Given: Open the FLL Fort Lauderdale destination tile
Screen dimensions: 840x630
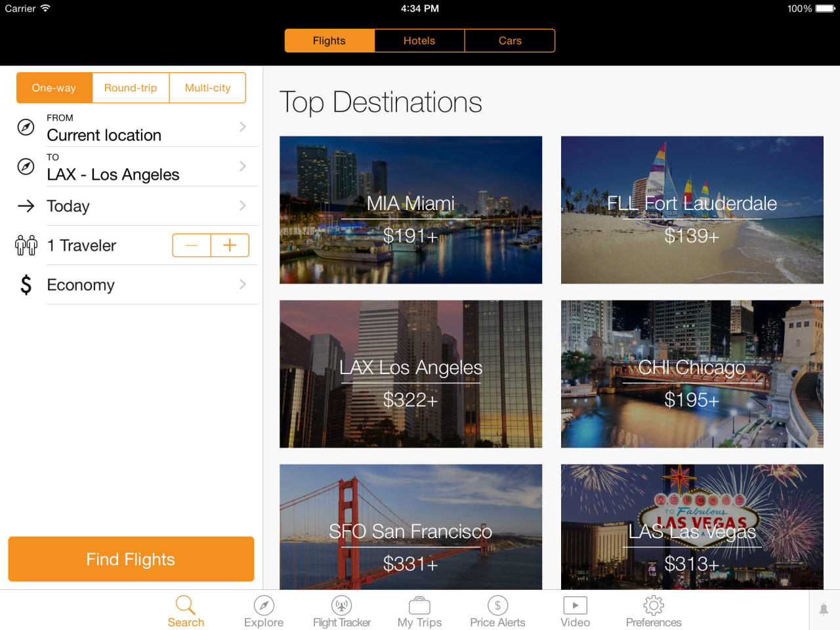Looking at the screenshot, I should click(x=692, y=210).
